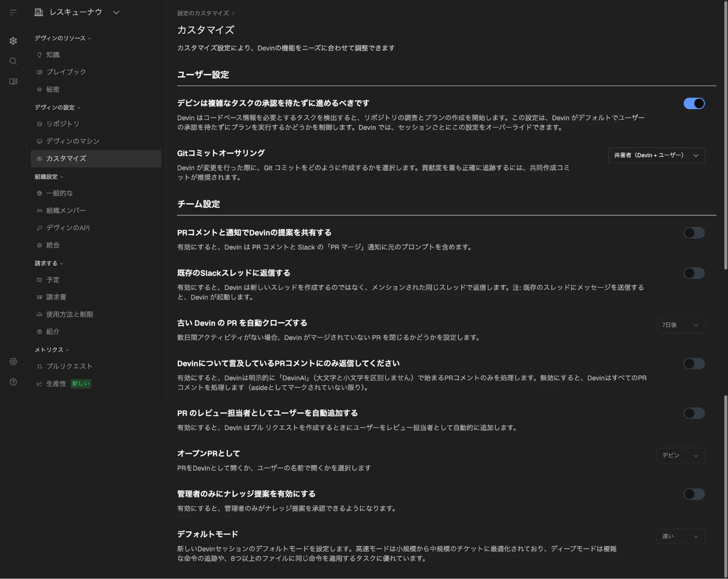The height and width of the screenshot is (579, 728).
Task: Click the chart icon beside 生産性
Action: click(x=40, y=384)
